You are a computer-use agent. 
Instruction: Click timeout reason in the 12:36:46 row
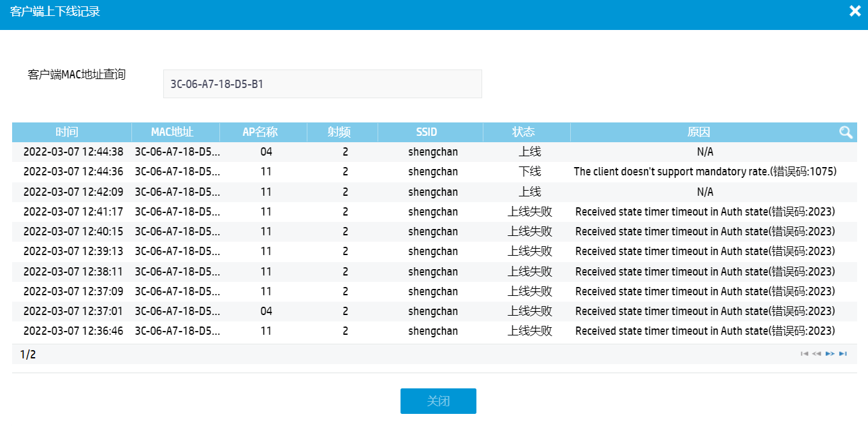[705, 331]
